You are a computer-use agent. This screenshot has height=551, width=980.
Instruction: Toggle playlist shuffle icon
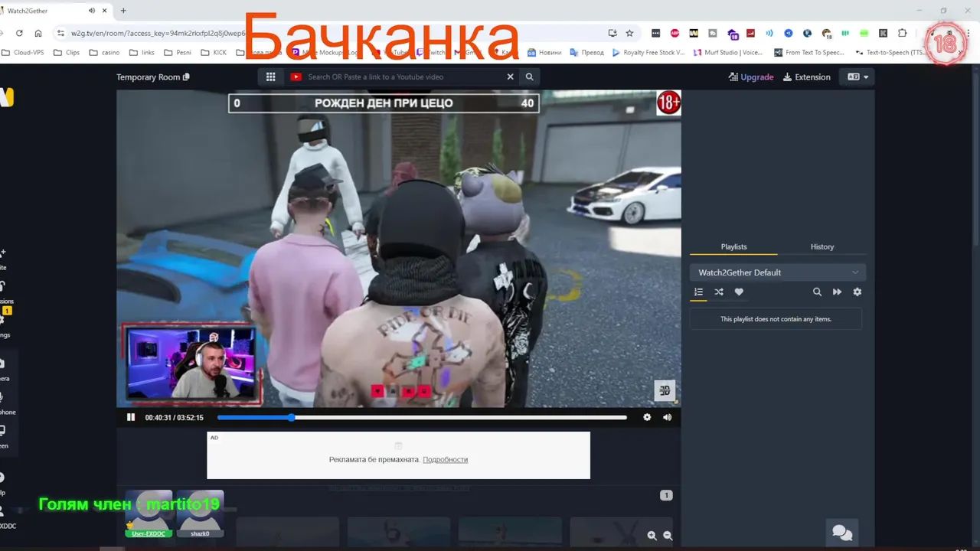719,292
